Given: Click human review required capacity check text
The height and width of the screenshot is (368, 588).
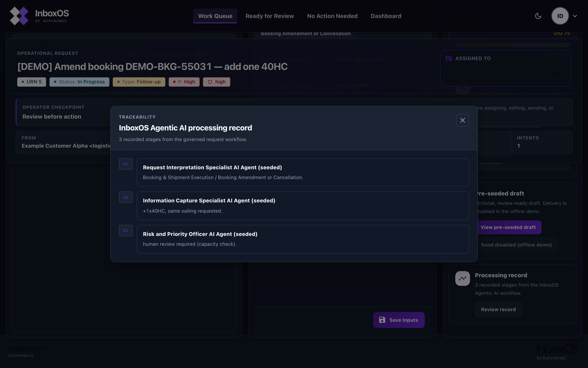Looking at the screenshot, I should point(189,244).
